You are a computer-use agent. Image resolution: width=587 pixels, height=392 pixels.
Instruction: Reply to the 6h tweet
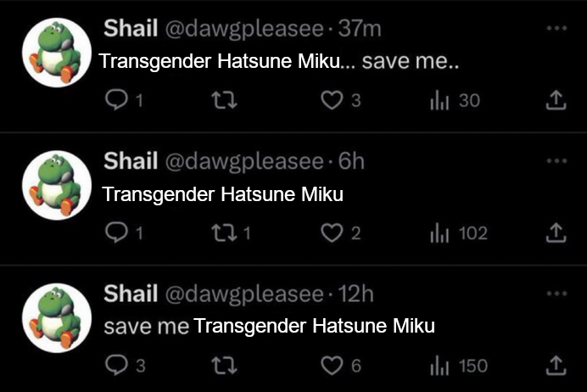[115, 233]
